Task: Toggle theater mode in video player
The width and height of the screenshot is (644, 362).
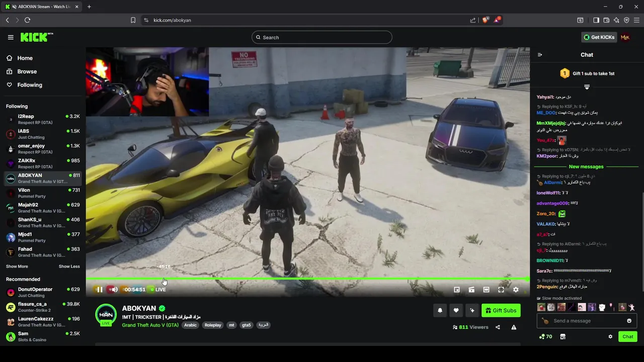Action: 486,290
